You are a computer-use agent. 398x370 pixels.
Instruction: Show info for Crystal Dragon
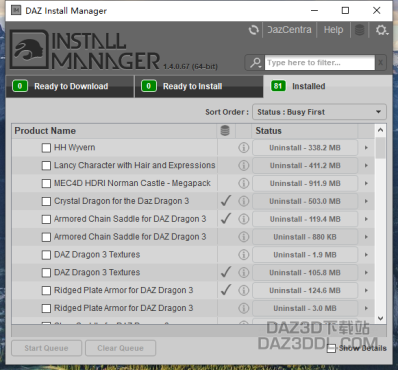[244, 201]
